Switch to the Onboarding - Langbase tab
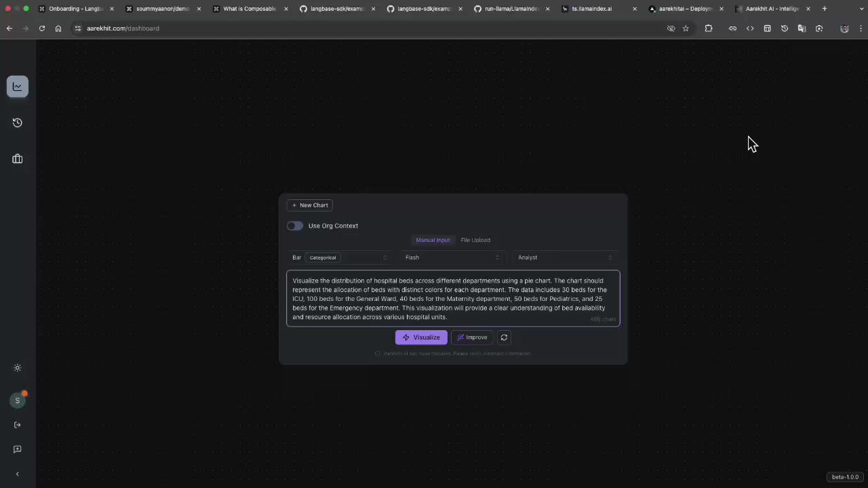The width and height of the screenshot is (868, 488). pyautogui.click(x=75, y=9)
